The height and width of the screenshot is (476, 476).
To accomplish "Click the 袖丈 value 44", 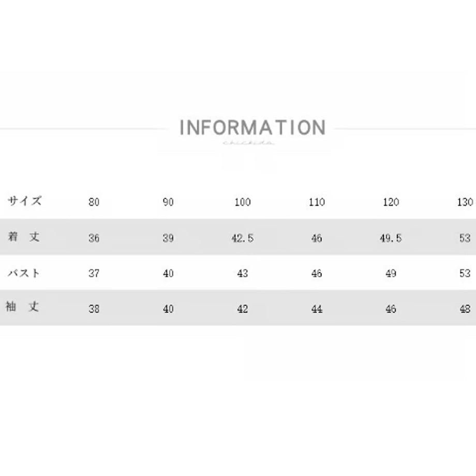I will click(x=317, y=309).
